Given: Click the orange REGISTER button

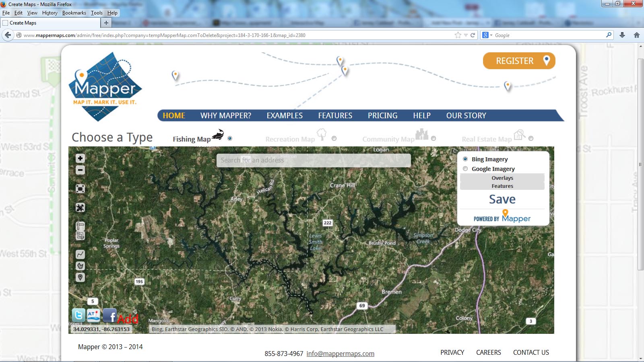Looking at the screenshot, I should coord(519,61).
